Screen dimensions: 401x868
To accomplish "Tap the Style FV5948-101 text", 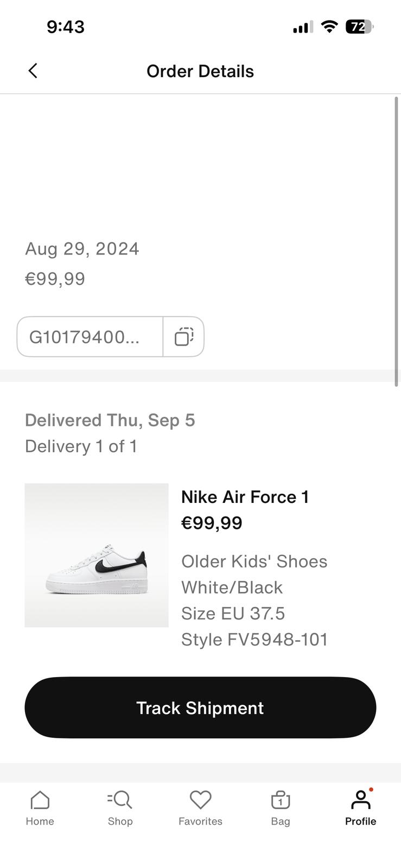I will click(x=254, y=640).
